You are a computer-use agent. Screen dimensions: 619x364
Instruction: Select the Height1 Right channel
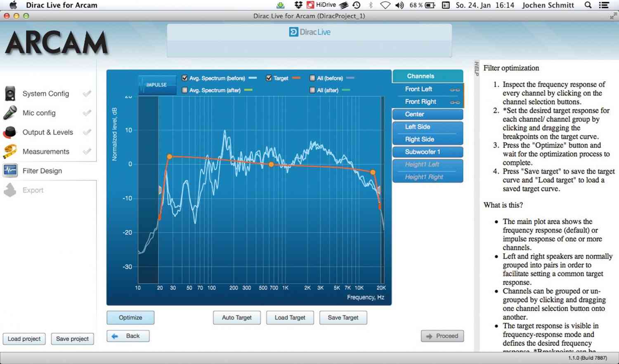[428, 177]
